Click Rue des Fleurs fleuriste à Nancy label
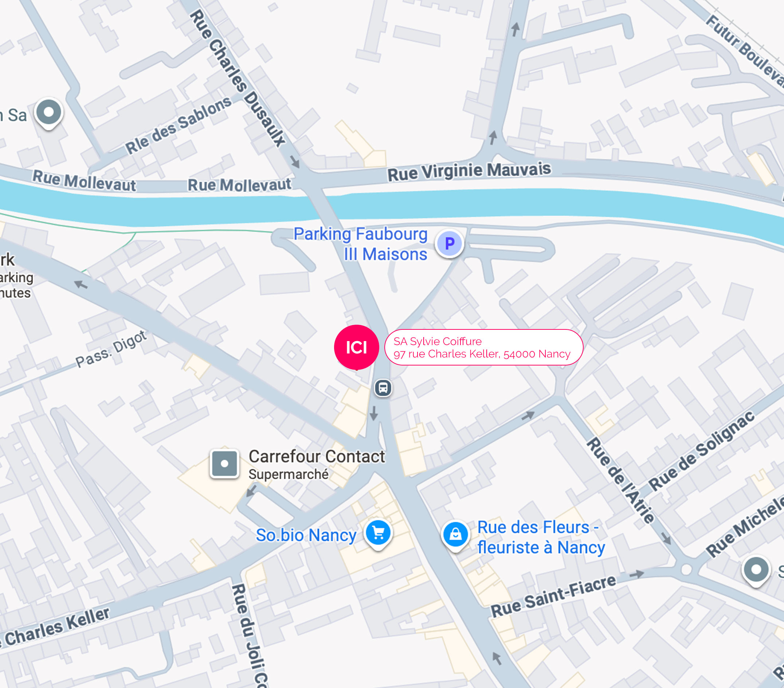The image size is (784, 688). pos(541,537)
